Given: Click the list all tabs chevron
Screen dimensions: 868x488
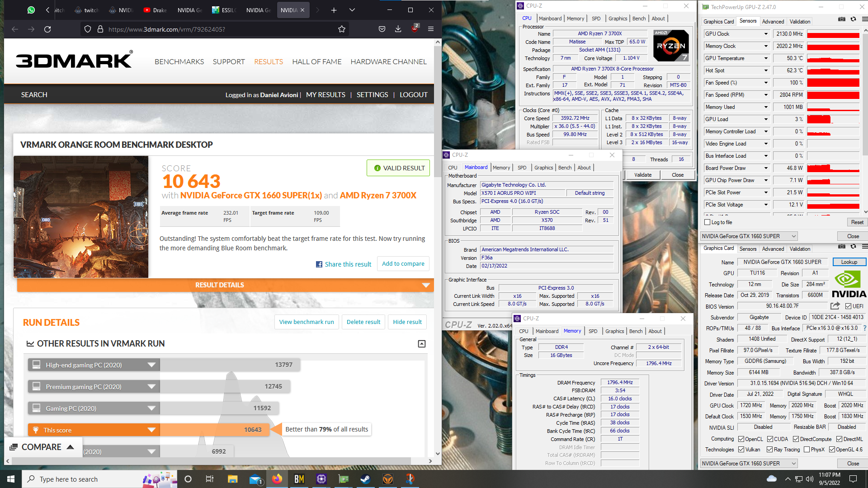Looking at the screenshot, I should (352, 10).
